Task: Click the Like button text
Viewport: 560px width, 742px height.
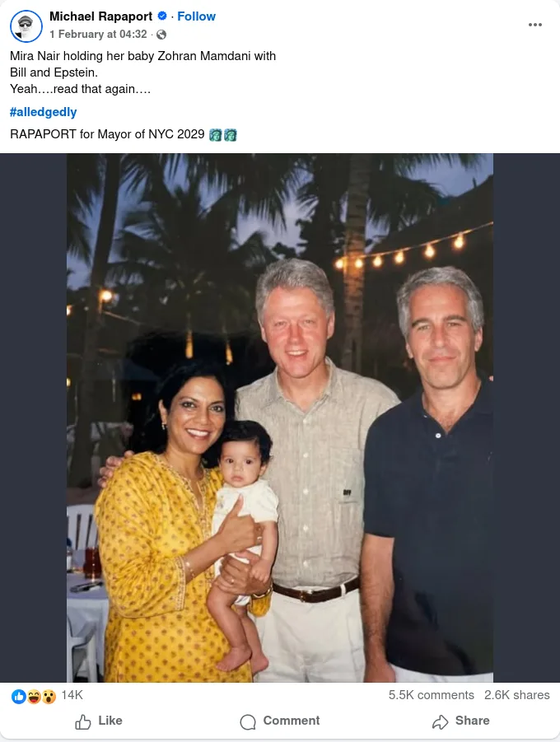Action: [110, 721]
